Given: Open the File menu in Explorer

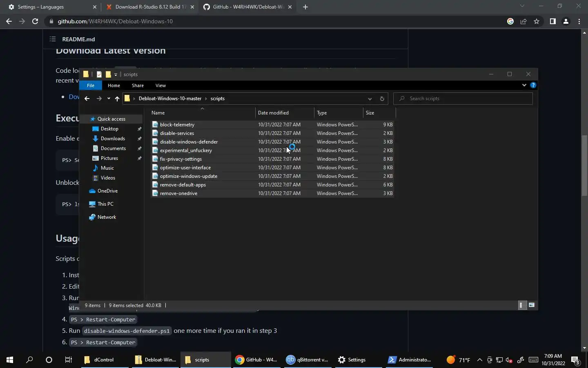Looking at the screenshot, I should tap(91, 85).
